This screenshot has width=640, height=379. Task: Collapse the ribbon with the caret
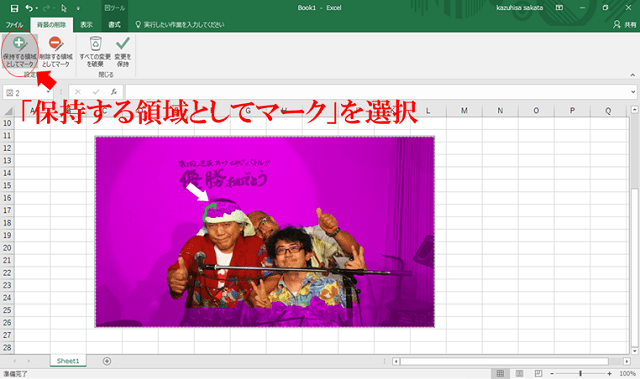click(632, 75)
